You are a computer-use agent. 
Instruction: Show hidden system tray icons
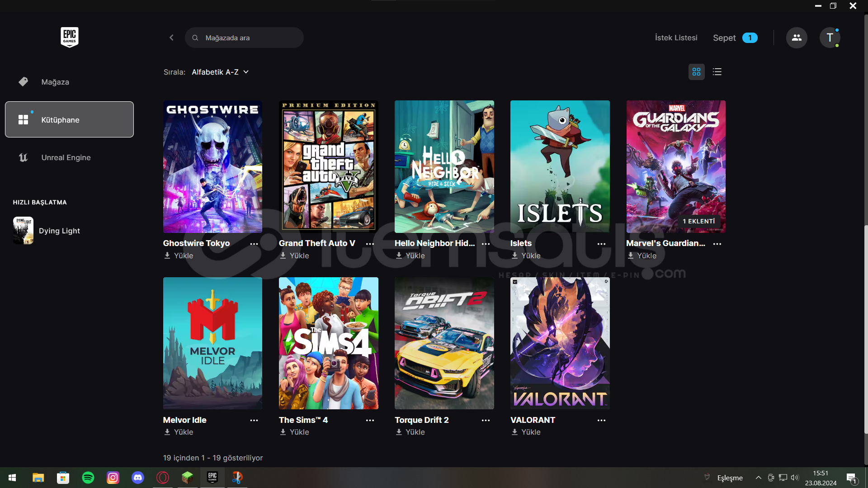(759, 478)
